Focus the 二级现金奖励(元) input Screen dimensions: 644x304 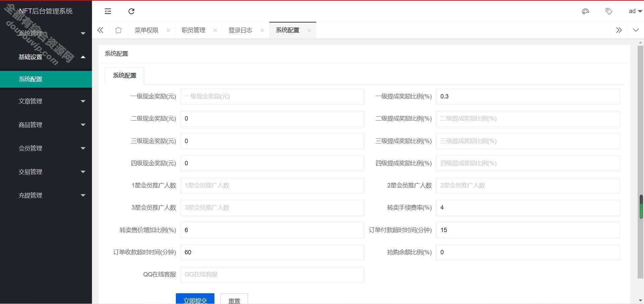tap(272, 119)
